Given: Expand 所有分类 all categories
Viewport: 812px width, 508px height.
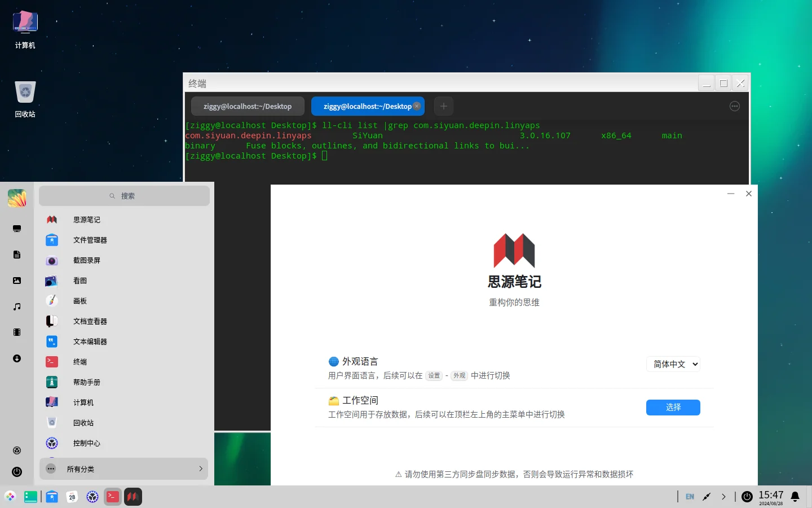Looking at the screenshot, I should [x=124, y=468].
